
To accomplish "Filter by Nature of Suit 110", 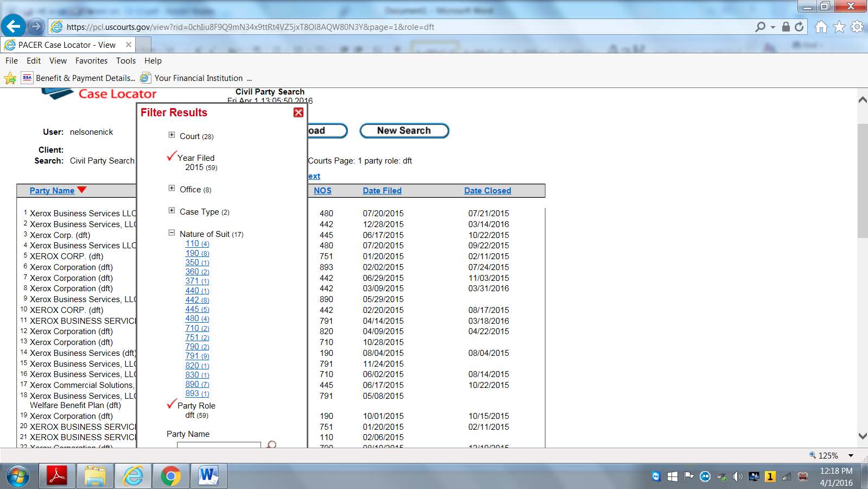I will point(197,244).
